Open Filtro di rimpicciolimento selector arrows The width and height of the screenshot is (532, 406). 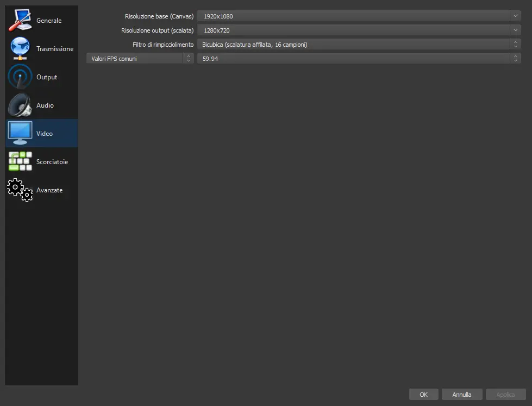[x=515, y=45]
